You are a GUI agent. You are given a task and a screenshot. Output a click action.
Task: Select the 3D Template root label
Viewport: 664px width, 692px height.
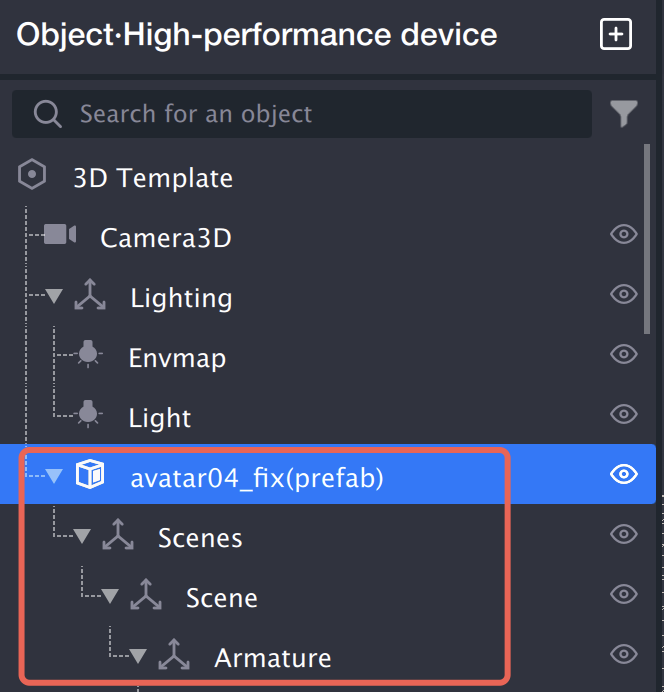[x=152, y=178]
